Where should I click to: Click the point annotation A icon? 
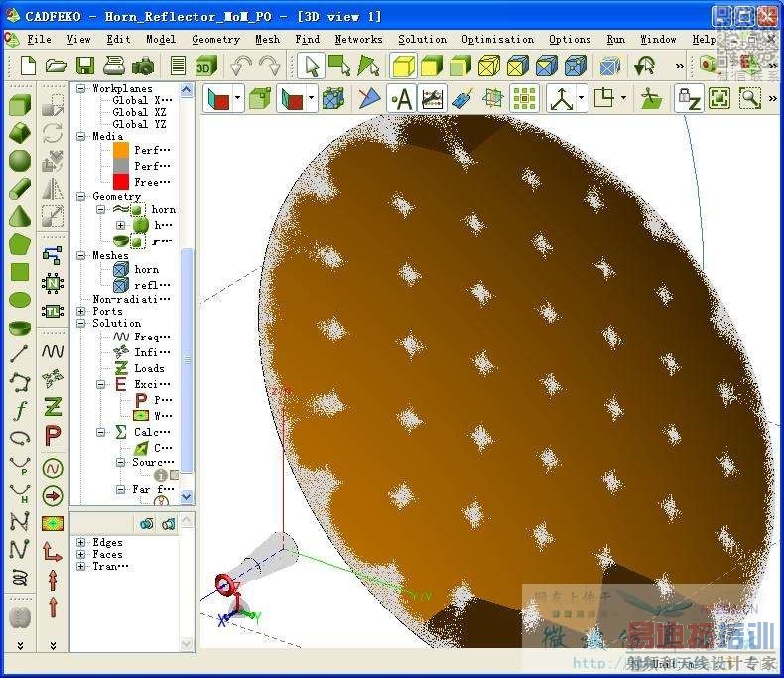pyautogui.click(x=402, y=98)
